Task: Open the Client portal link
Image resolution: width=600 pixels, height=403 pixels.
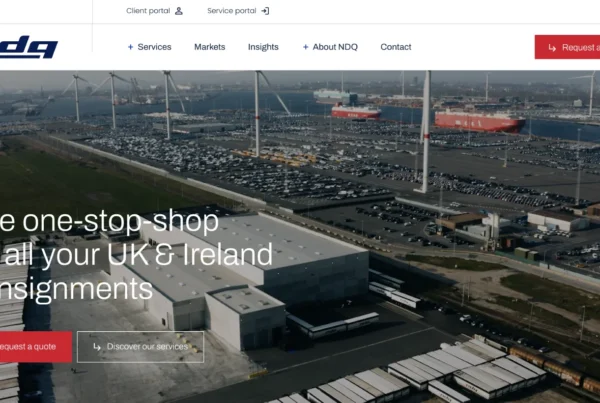Action: [154, 11]
